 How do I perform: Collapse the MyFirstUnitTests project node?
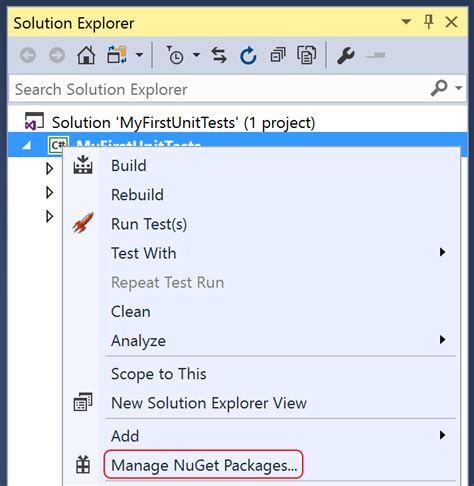27,145
